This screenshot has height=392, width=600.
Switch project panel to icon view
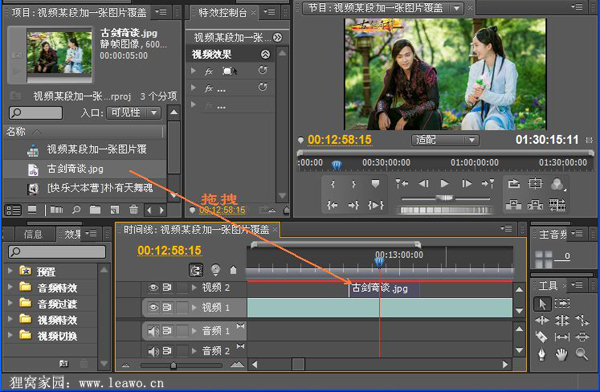click(x=32, y=210)
